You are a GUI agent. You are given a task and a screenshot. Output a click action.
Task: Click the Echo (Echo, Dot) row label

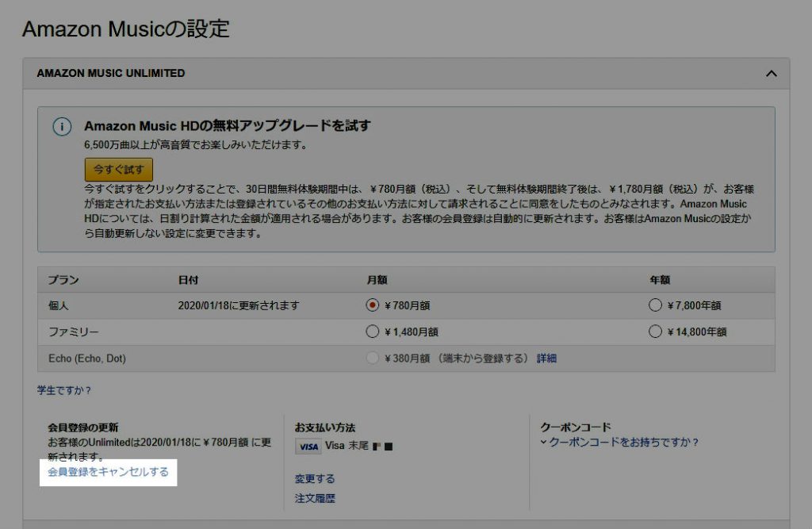pos(87,358)
